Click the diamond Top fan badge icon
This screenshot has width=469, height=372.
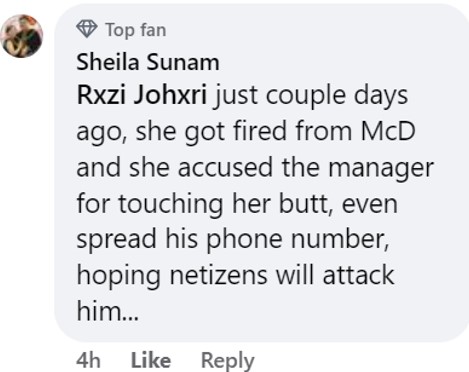(x=87, y=29)
